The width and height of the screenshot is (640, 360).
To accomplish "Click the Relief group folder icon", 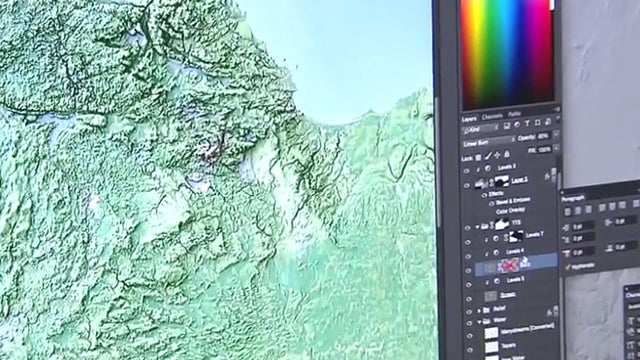I will (486, 310).
